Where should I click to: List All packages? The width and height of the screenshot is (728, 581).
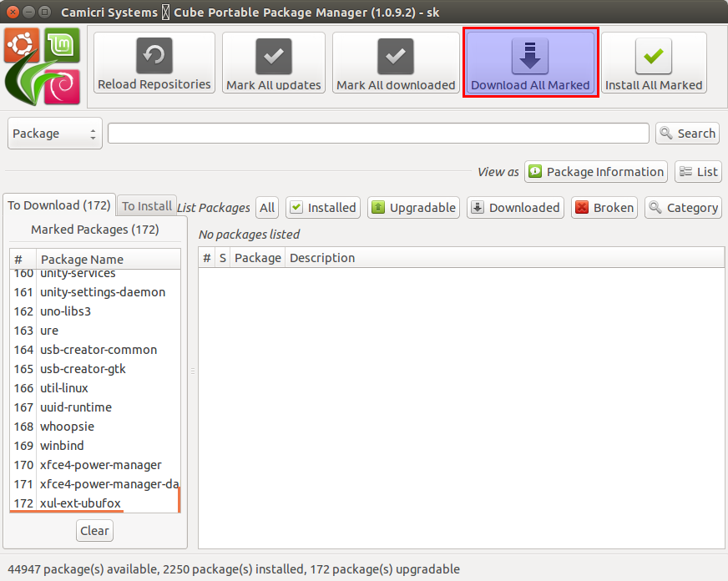267,207
